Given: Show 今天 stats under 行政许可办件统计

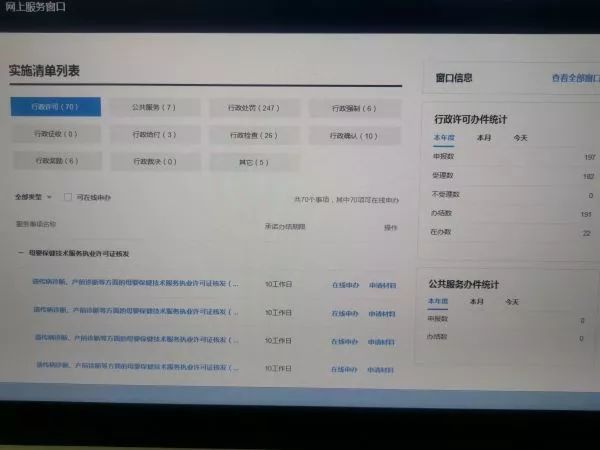Looking at the screenshot, I should click(x=522, y=137).
